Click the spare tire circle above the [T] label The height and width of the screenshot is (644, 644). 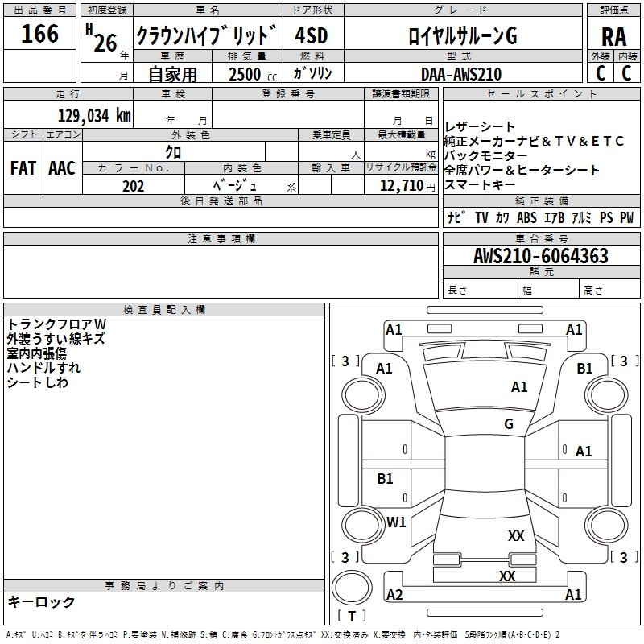(x=351, y=588)
